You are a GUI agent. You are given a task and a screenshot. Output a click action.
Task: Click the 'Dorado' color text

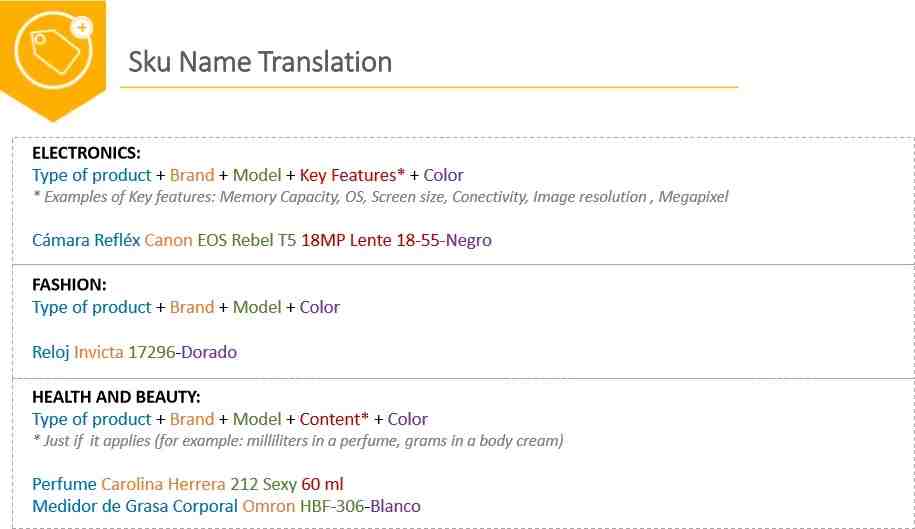click(209, 352)
